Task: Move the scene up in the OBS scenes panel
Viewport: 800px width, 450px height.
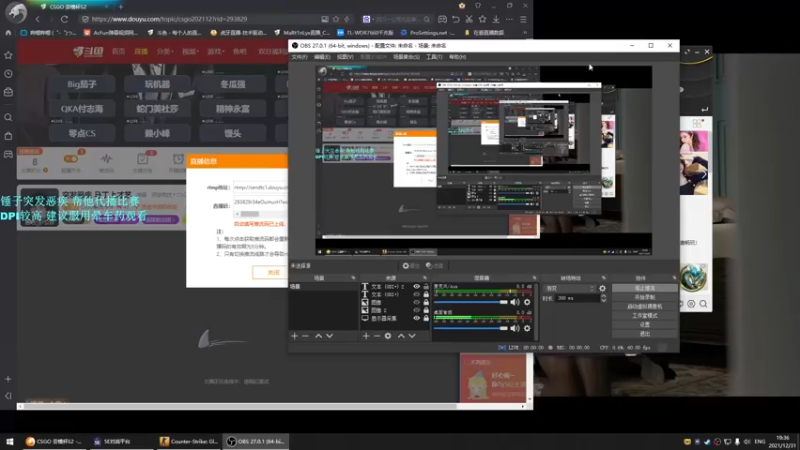Action: click(318, 336)
